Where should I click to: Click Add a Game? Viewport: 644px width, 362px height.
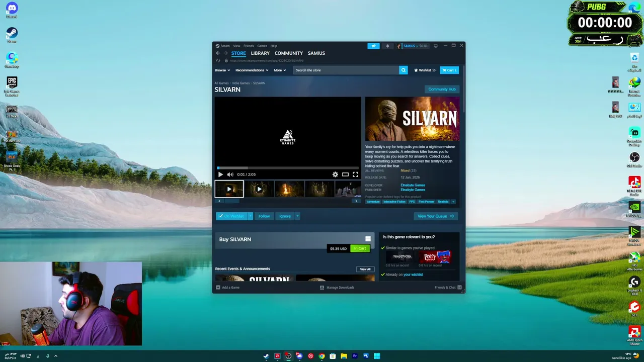[227, 288]
